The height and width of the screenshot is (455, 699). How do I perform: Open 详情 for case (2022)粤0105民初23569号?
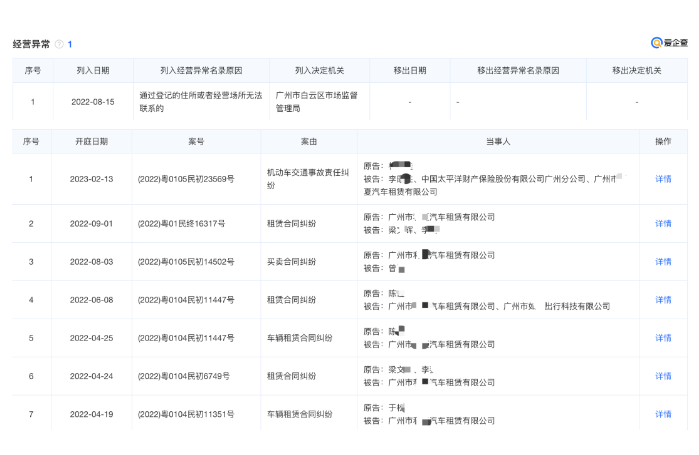(663, 179)
